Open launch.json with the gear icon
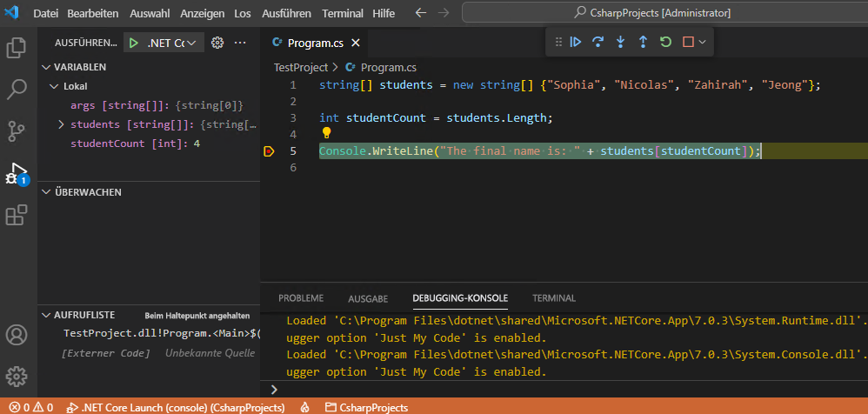 (x=217, y=43)
